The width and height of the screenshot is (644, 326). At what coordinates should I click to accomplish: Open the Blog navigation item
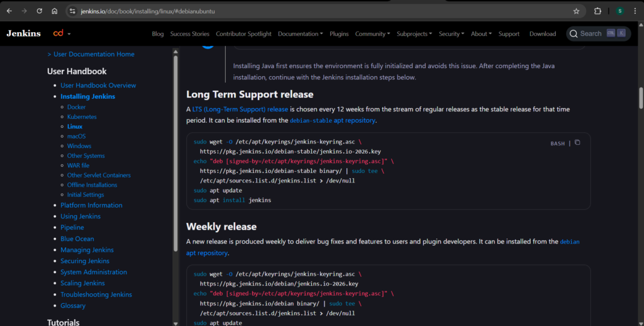158,34
